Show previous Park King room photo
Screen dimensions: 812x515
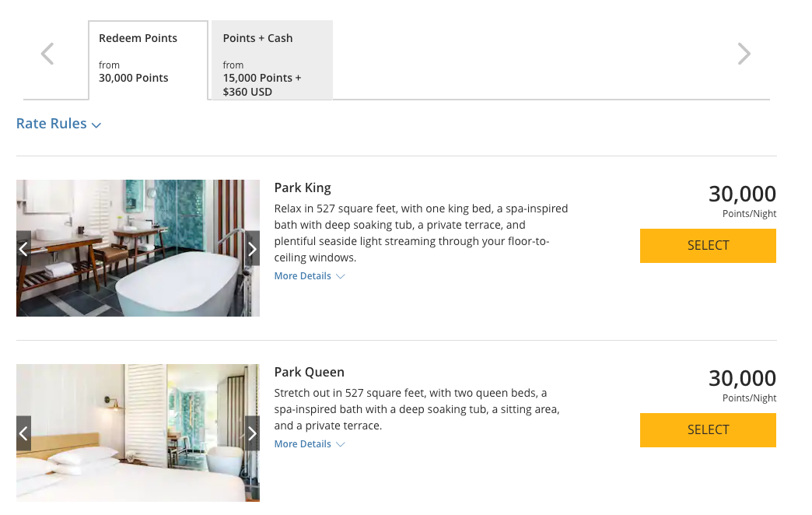23,249
